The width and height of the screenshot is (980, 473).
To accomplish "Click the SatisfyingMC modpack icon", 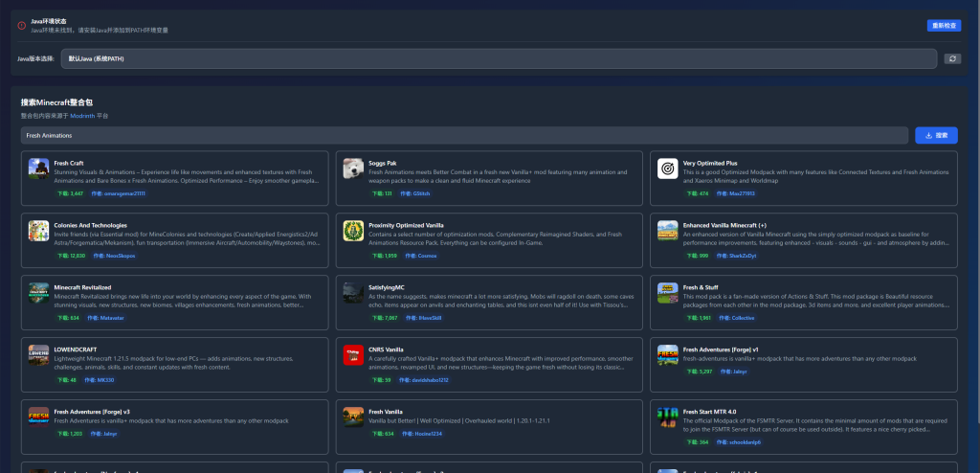I will pos(353,293).
